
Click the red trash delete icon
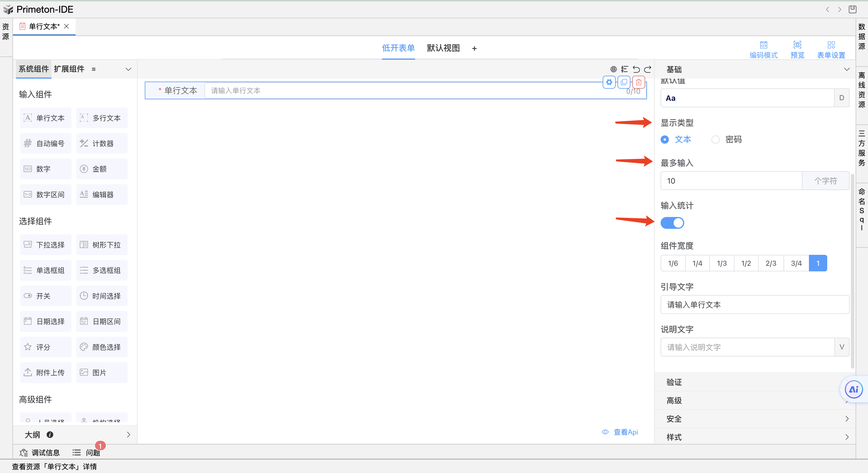coord(638,82)
